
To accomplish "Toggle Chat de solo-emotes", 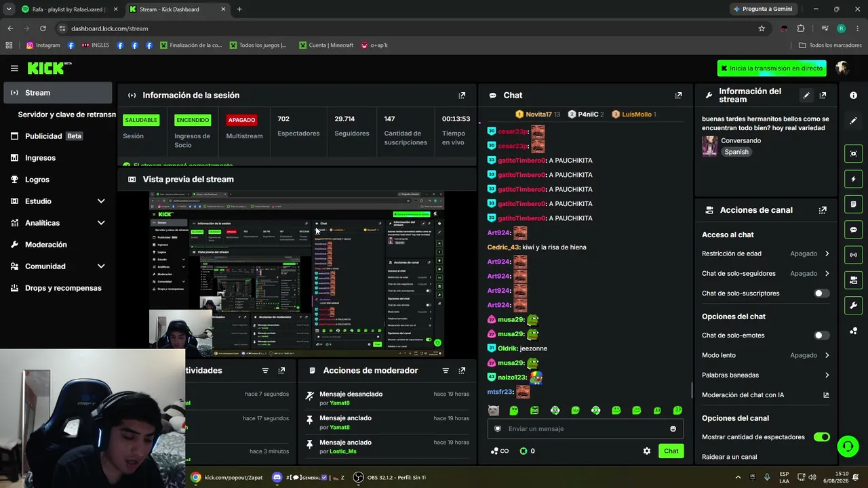I will click(821, 335).
